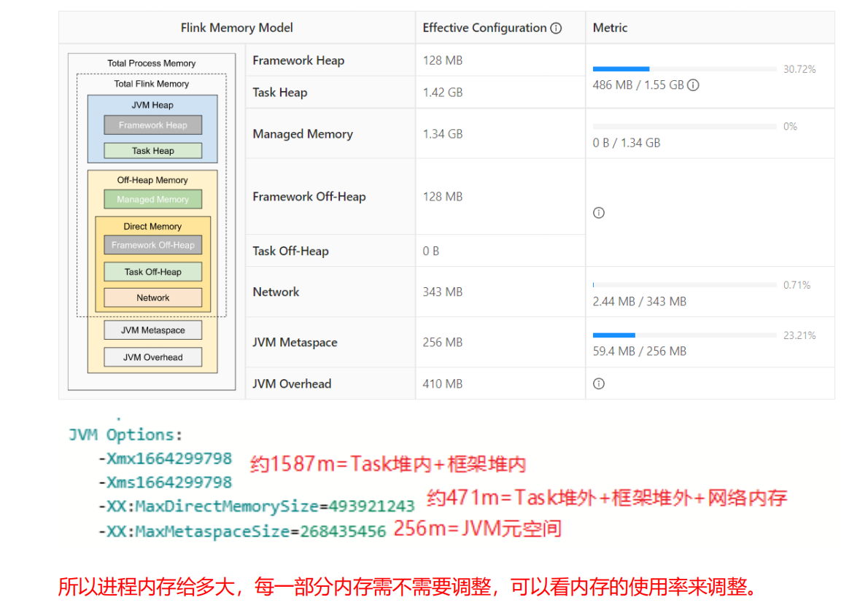
Task: Click the JVM Overhead row label in table
Action: click(292, 384)
